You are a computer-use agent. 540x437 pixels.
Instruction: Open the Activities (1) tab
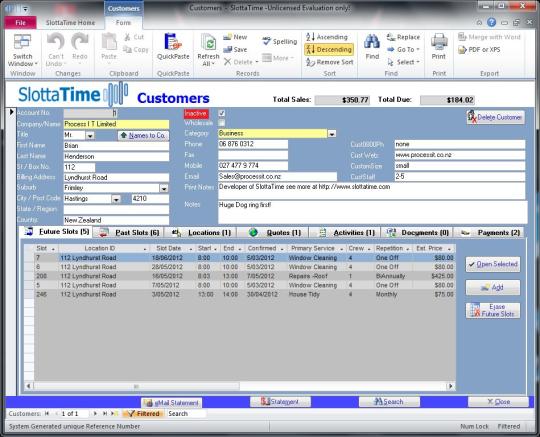click(x=346, y=233)
